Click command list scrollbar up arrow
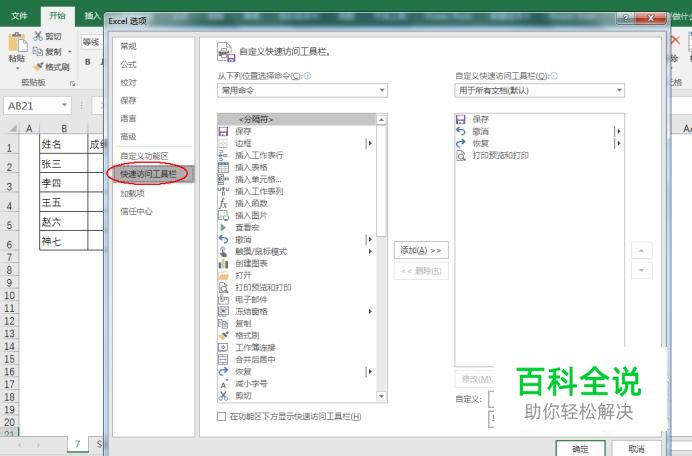Image resolution: width=692 pixels, height=456 pixels. point(382,120)
